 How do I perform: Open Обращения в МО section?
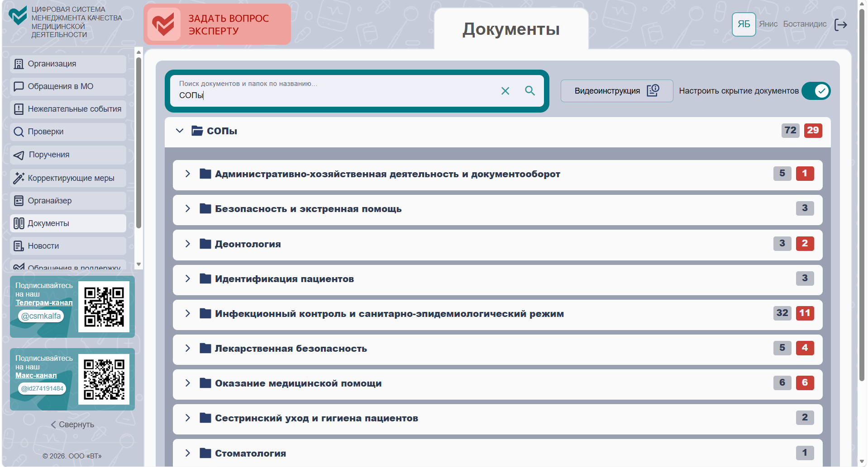[x=68, y=87]
